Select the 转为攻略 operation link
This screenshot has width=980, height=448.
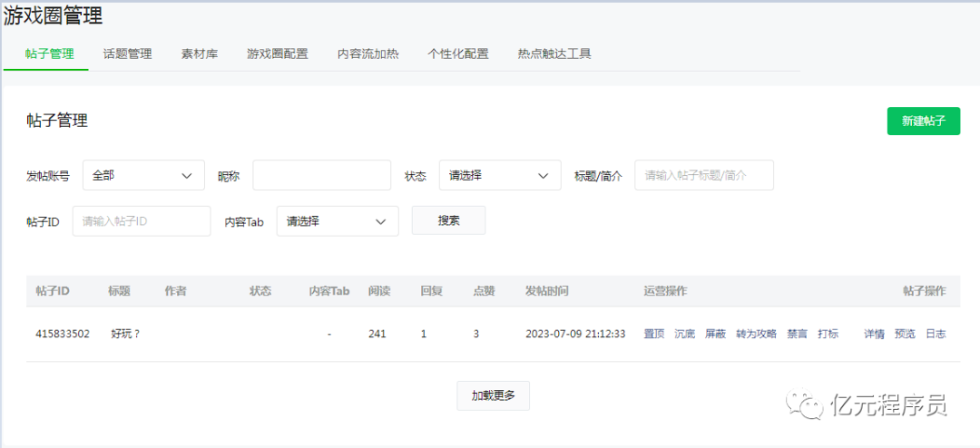click(756, 334)
